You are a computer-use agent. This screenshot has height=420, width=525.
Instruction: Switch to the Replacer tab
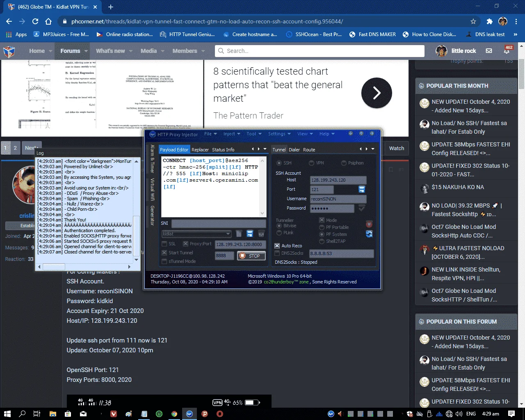click(200, 150)
